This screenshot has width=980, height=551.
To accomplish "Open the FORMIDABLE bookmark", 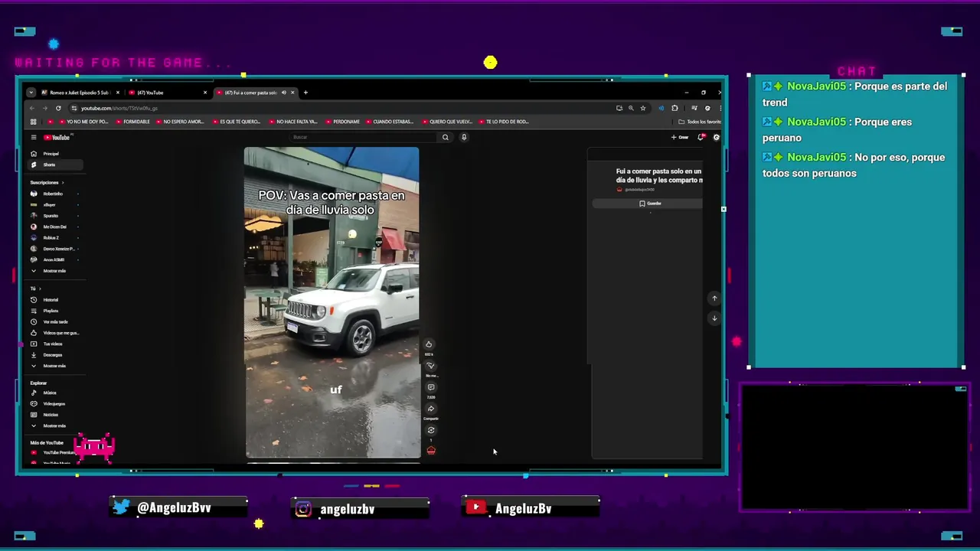I will click(x=132, y=122).
